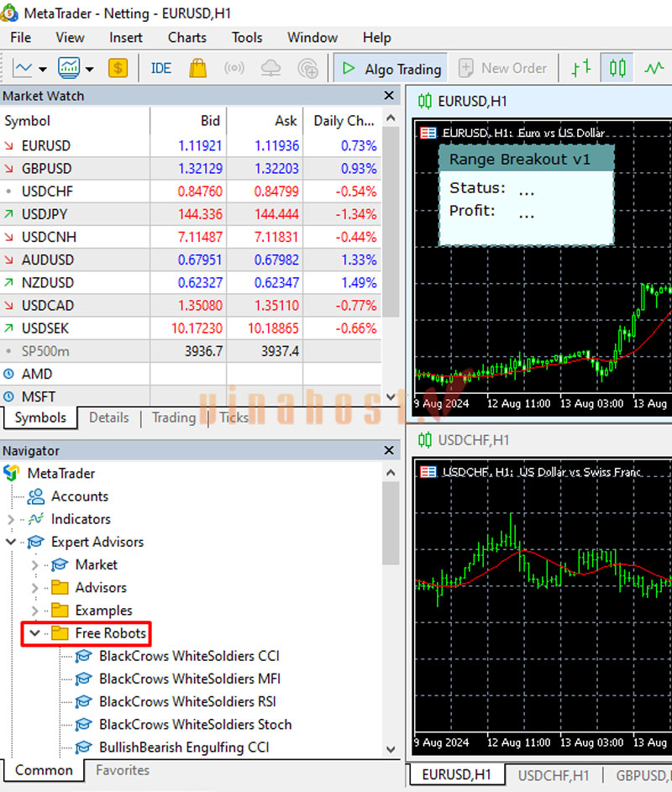Open Virtual Hosting using the cloud icon

270,68
